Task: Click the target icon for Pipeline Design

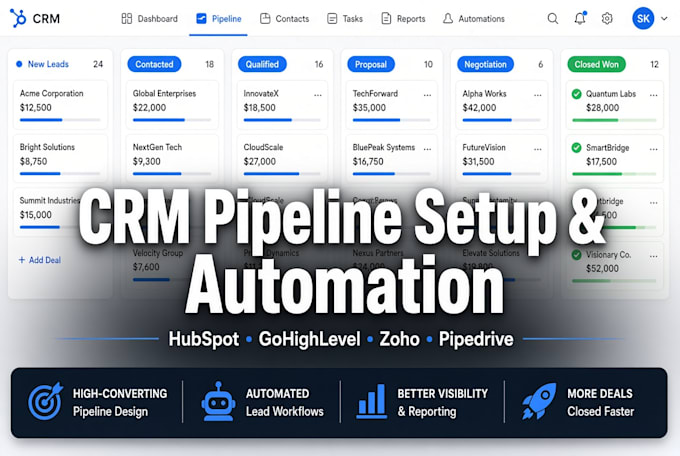Action: 45,401
